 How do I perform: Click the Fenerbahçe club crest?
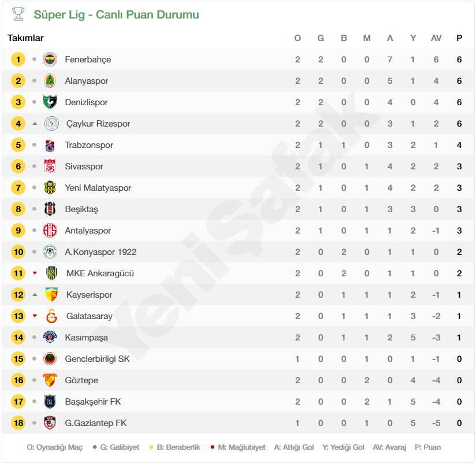tap(50, 59)
